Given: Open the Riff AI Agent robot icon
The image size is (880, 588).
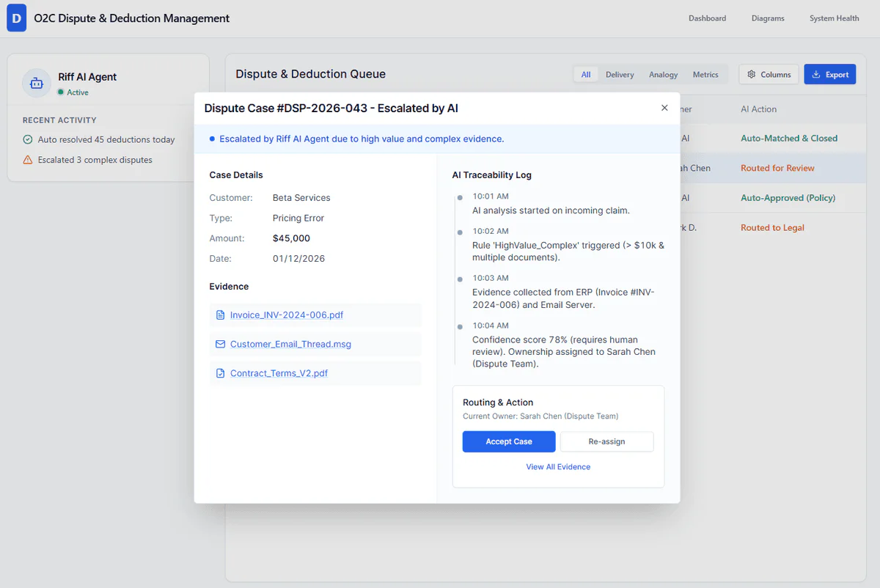Looking at the screenshot, I should click(36, 84).
